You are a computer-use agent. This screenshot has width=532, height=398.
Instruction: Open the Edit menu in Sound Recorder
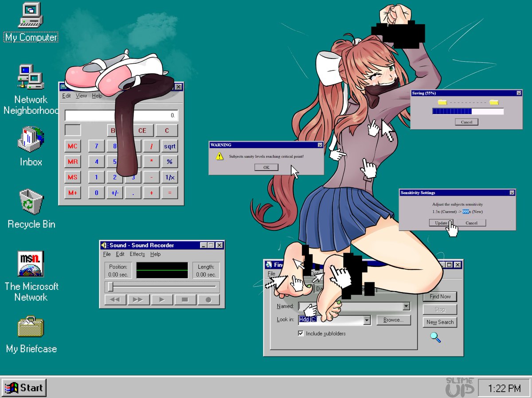[x=120, y=254]
